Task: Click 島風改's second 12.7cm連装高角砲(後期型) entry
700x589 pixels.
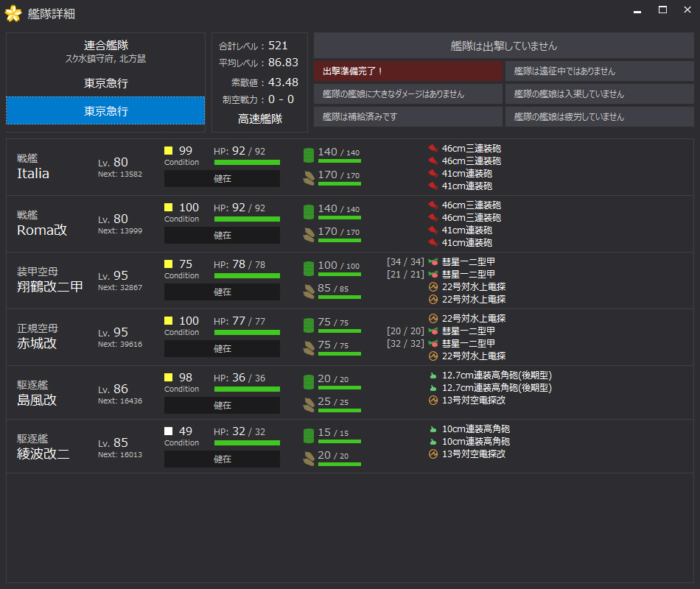Action: pyautogui.click(x=497, y=388)
